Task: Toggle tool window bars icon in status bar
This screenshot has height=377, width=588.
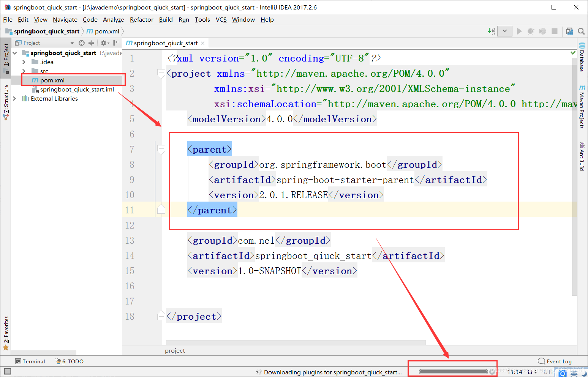Action: coord(8,372)
